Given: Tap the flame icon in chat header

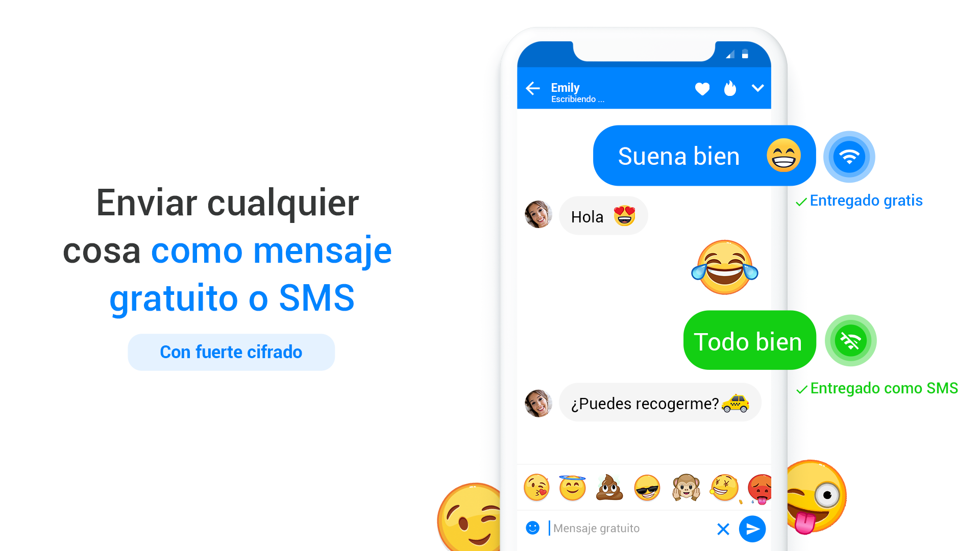Looking at the screenshot, I should point(730,88).
